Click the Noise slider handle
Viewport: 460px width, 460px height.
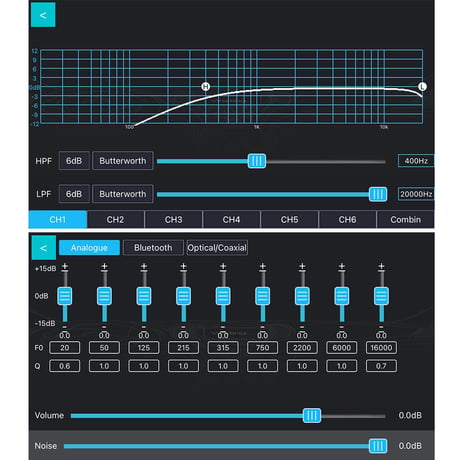[x=378, y=446]
